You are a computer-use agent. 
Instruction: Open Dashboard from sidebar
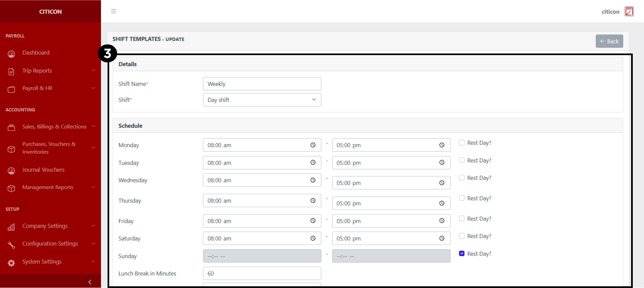(x=36, y=52)
